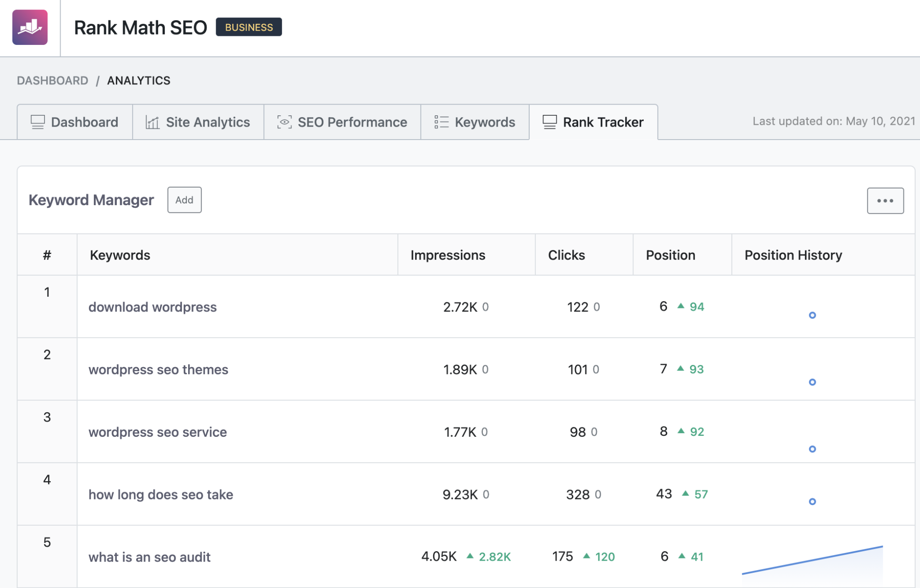
Task: Select the Keywords tab
Action: [475, 122]
